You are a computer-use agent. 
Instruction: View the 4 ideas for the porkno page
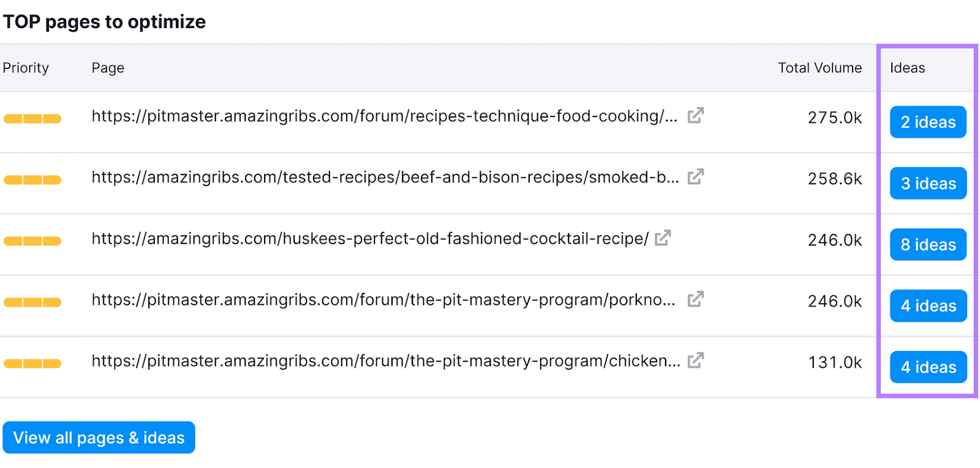coord(928,306)
